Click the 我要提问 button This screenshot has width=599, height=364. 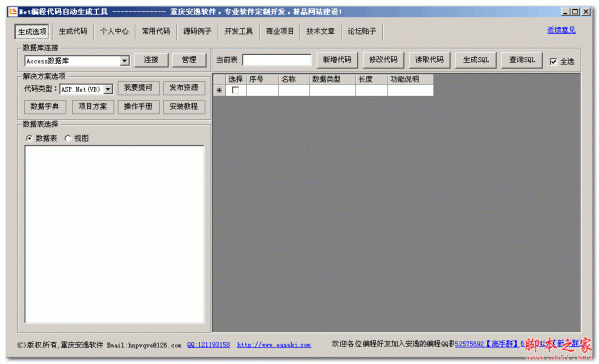click(x=138, y=88)
